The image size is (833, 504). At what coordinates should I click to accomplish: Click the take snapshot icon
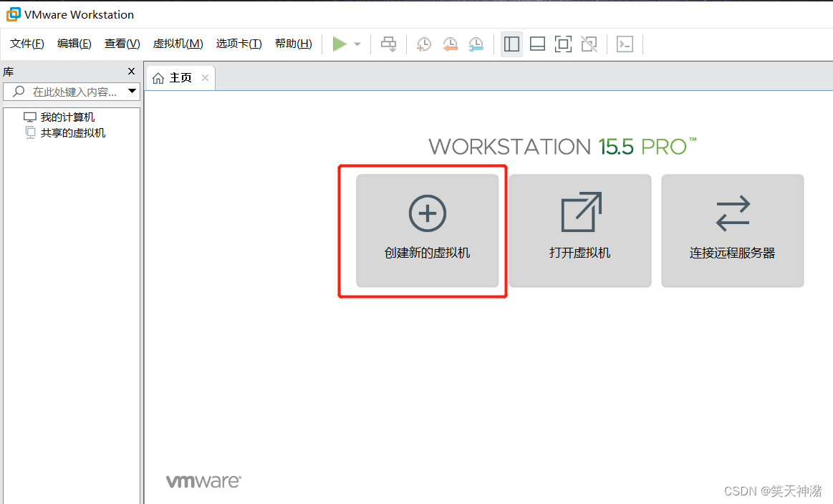point(424,44)
